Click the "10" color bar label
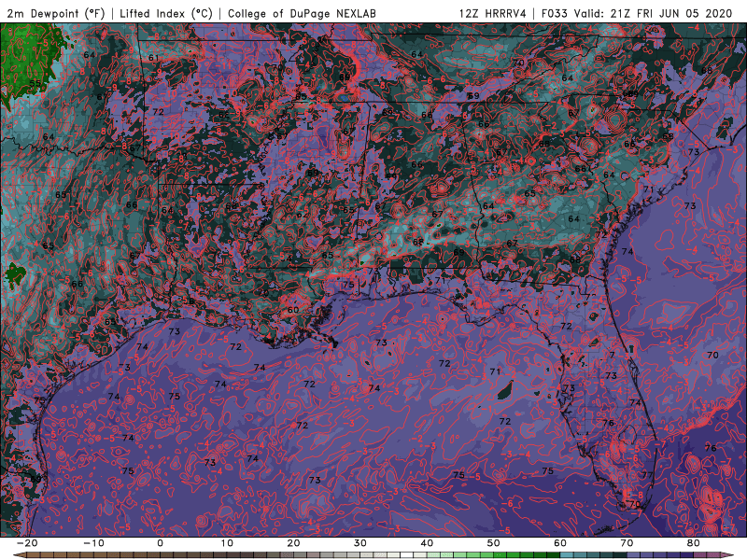 [227, 543]
